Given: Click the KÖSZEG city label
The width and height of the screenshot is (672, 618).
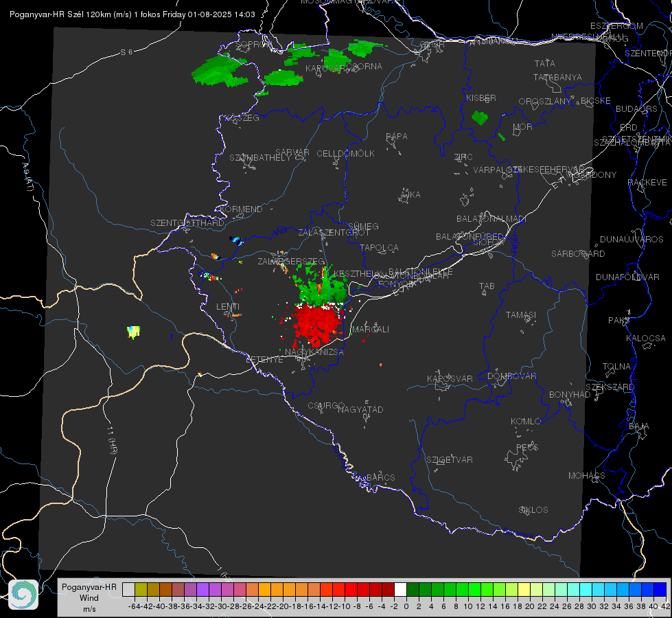Looking at the screenshot, I should 244,117.
